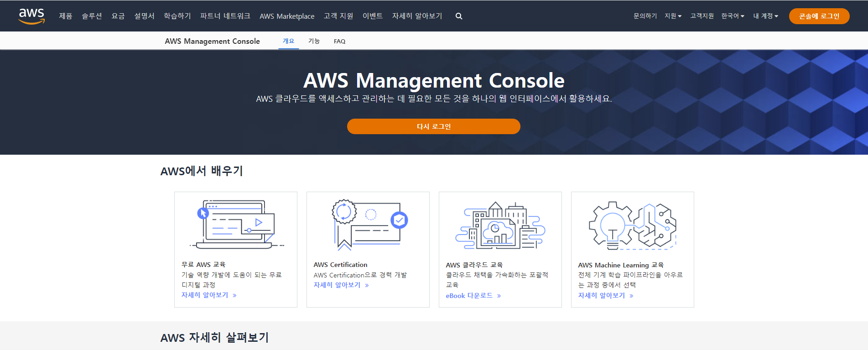The height and width of the screenshot is (350, 868).
Task: Click the AWS 클라우드 교육 card title
Action: tap(474, 265)
